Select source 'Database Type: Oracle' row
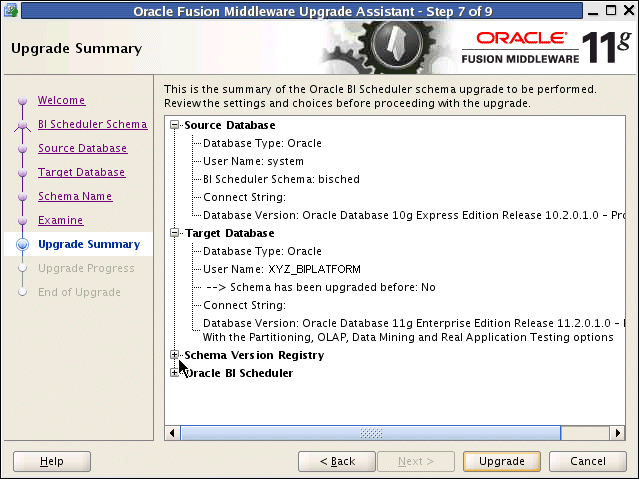This screenshot has width=639, height=479. (x=262, y=143)
